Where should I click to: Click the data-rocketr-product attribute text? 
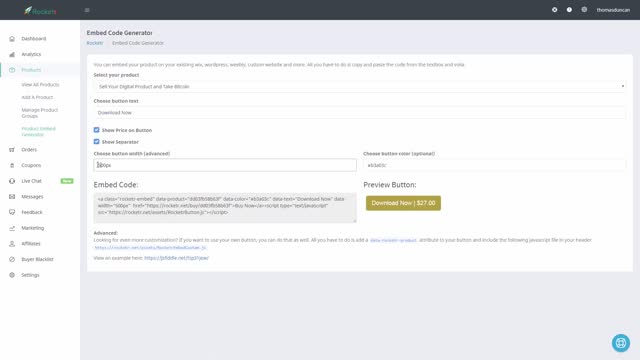tap(393, 240)
